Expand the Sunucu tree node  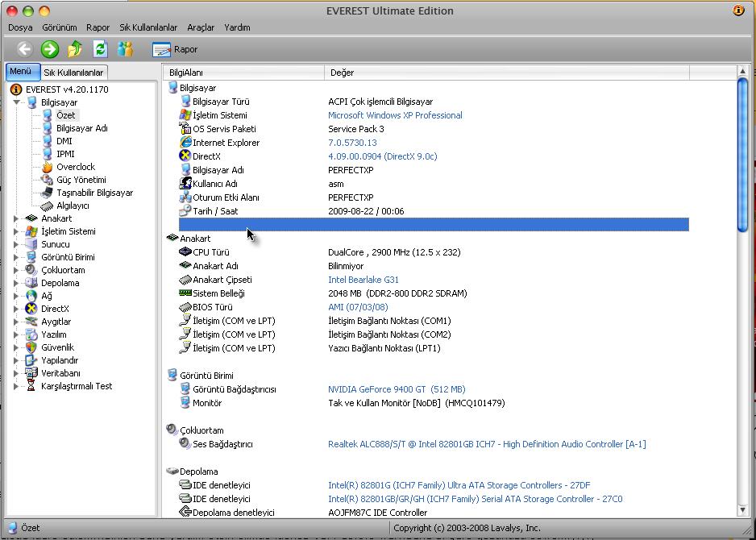pyautogui.click(x=16, y=244)
